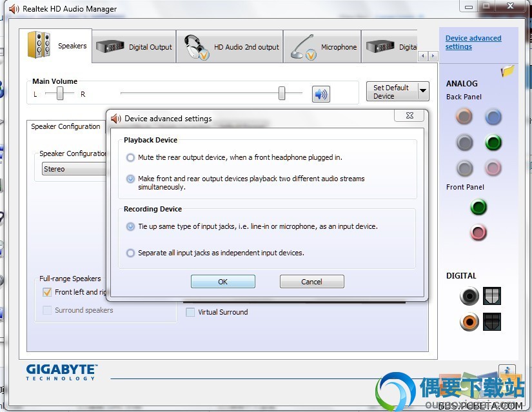Viewport: 532px width, 412px height.
Task: Click OK in Device advanced settings dialog
Action: (x=223, y=282)
